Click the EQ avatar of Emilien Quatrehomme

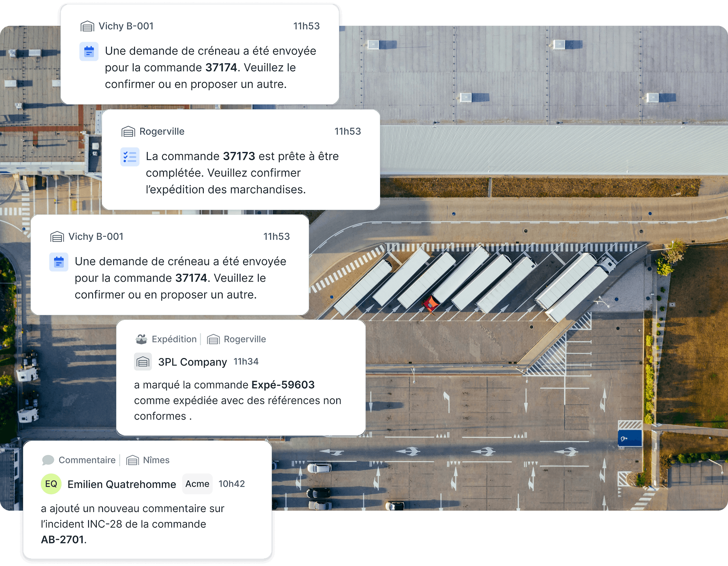pyautogui.click(x=51, y=484)
